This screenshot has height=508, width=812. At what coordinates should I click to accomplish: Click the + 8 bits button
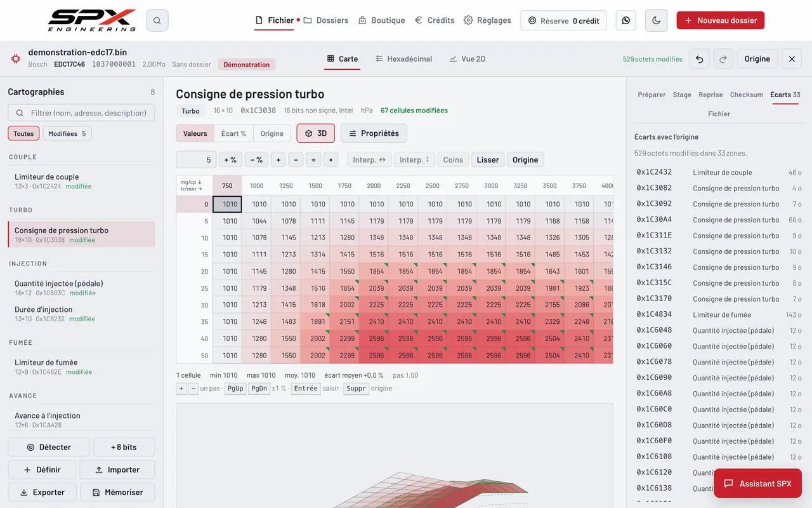point(124,447)
